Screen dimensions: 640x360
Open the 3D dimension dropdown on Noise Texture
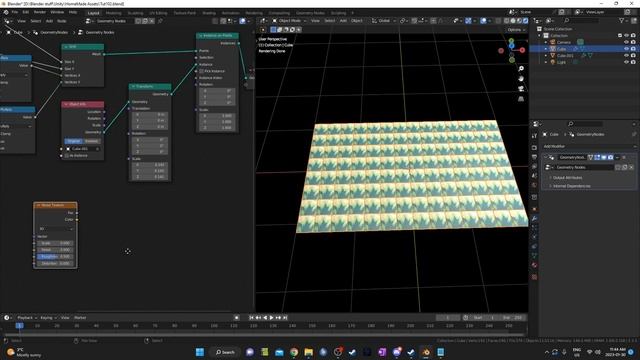pyautogui.click(x=56, y=229)
